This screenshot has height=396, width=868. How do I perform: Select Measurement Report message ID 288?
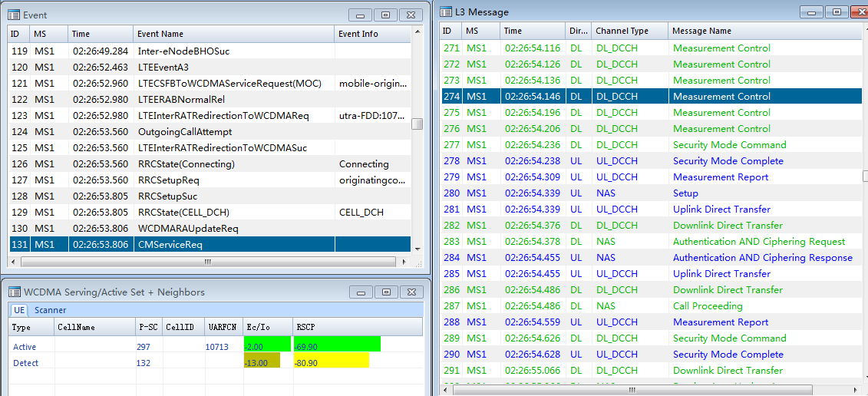click(x=651, y=322)
